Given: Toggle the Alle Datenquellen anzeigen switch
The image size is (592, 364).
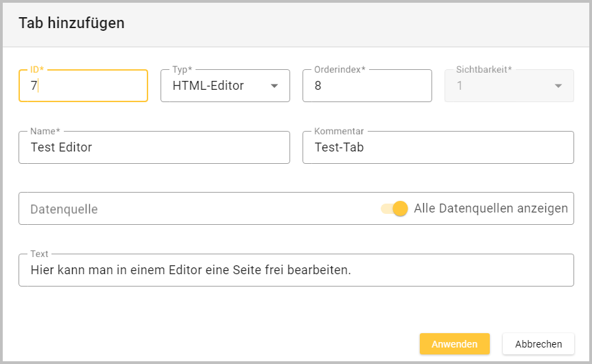Looking at the screenshot, I should (395, 208).
